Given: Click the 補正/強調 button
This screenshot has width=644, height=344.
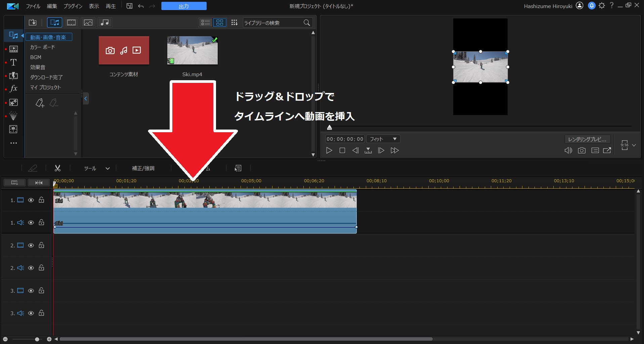Looking at the screenshot, I should tap(143, 168).
